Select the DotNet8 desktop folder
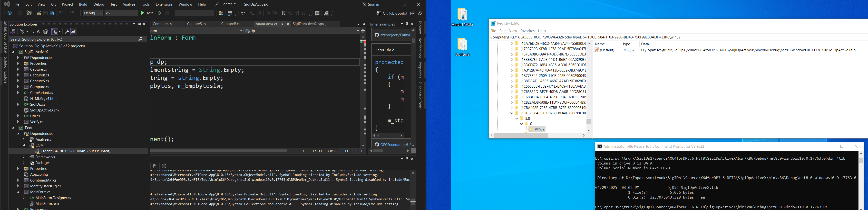 coord(462,47)
